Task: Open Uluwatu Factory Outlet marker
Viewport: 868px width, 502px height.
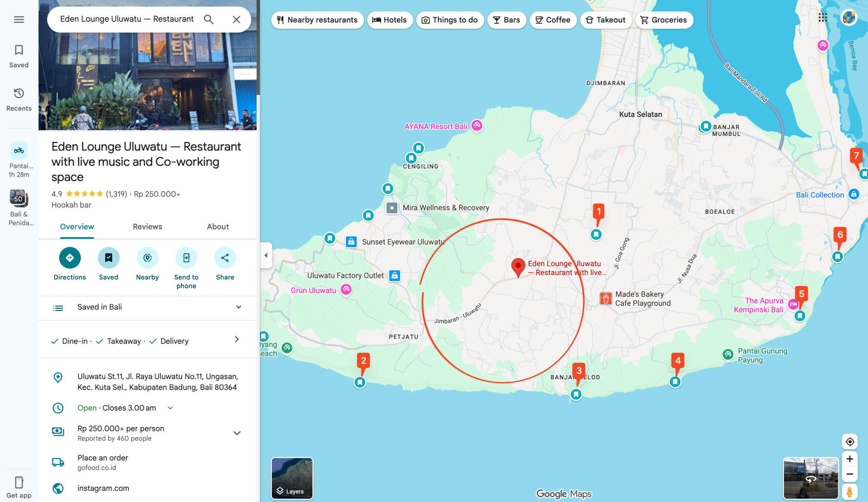Action: coord(395,275)
